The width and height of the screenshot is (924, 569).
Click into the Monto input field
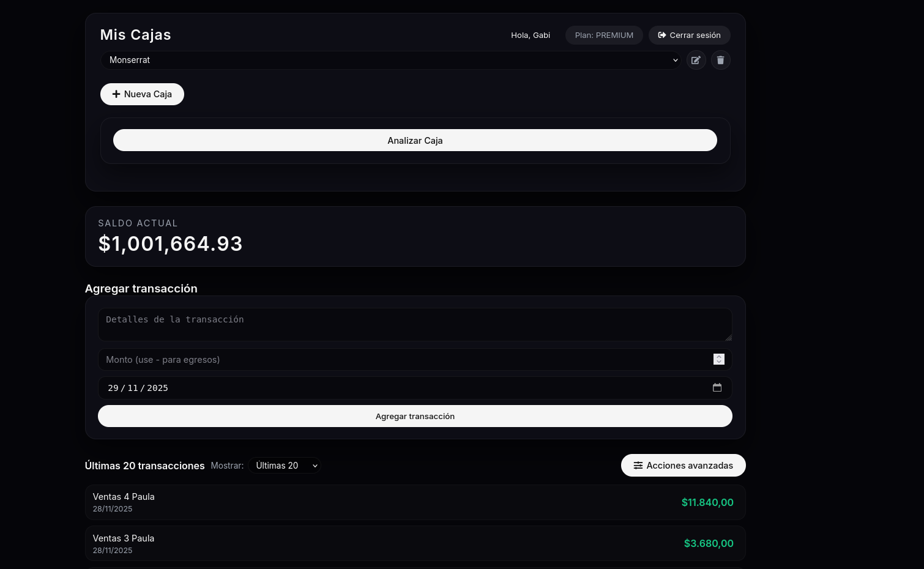coord(404,360)
